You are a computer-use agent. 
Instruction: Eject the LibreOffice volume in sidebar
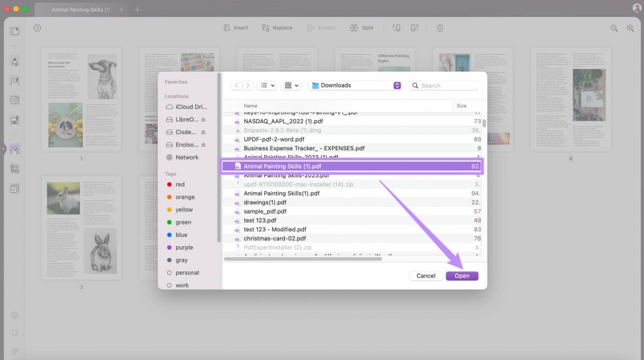tap(203, 119)
